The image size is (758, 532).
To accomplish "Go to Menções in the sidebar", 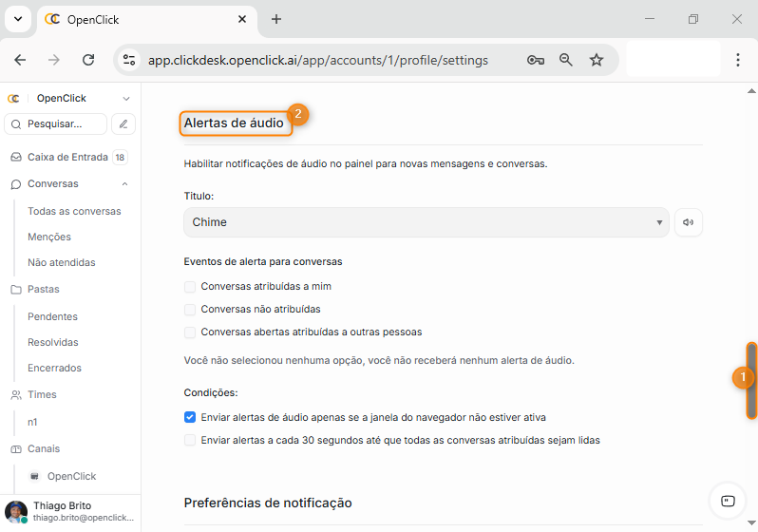I will pyautogui.click(x=49, y=237).
